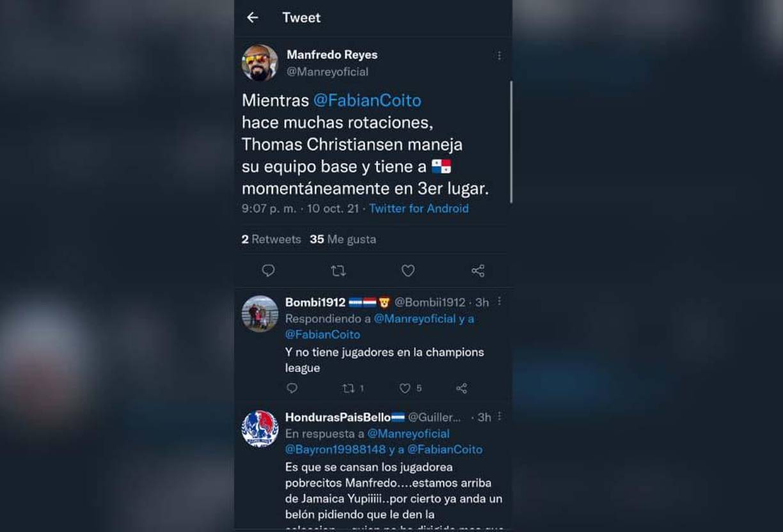The width and height of the screenshot is (783, 532).
Task: Go back using the arrow at top left
Action: coord(252,18)
